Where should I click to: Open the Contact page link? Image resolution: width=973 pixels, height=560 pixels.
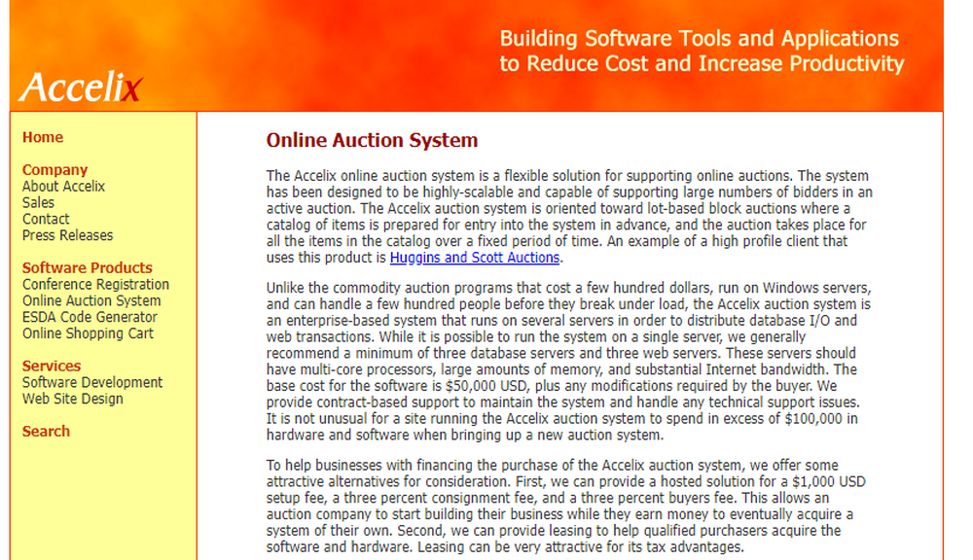46,219
